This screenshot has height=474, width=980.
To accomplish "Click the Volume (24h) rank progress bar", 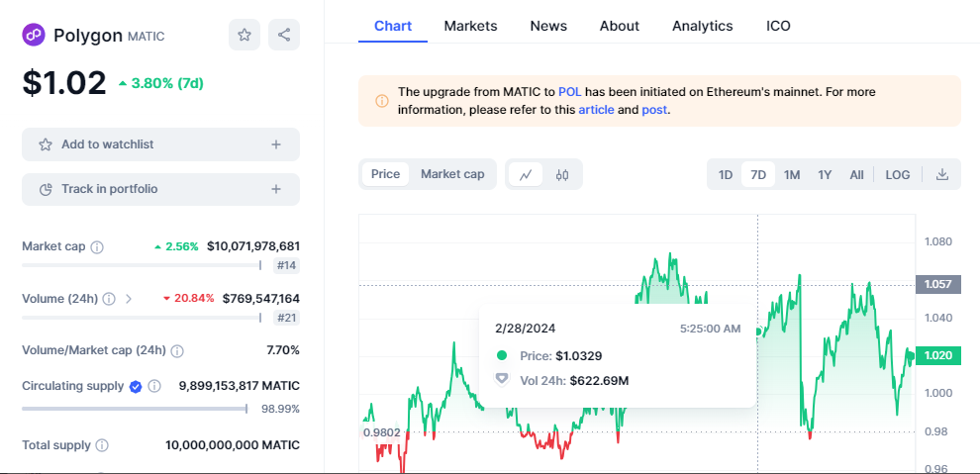I will point(142,318).
